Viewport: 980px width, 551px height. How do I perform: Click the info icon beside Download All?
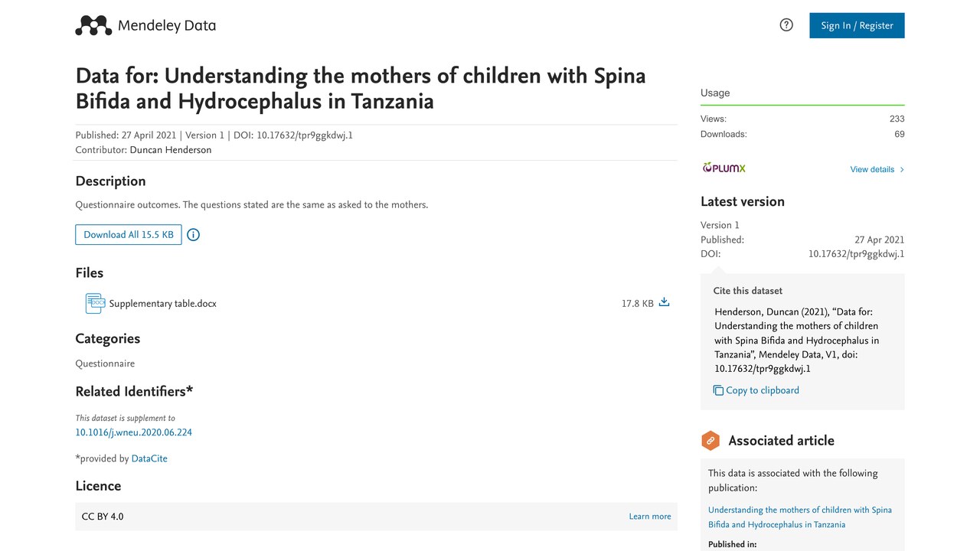[193, 235]
